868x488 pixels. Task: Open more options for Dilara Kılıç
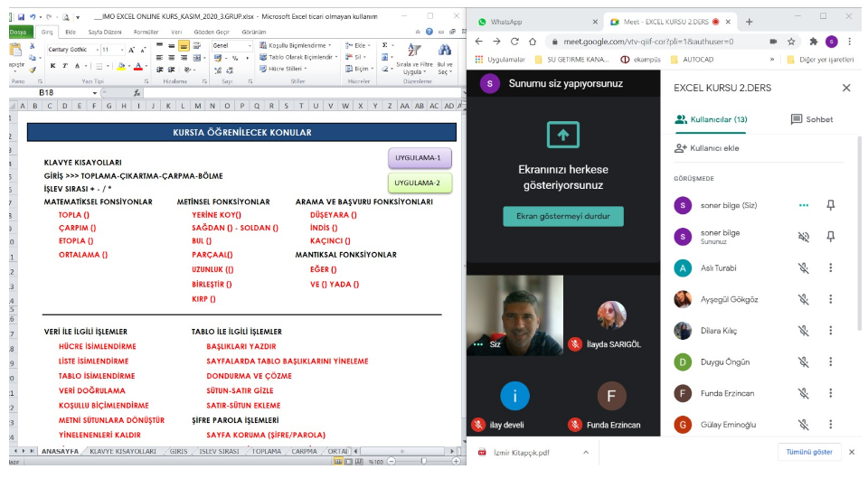(x=830, y=331)
